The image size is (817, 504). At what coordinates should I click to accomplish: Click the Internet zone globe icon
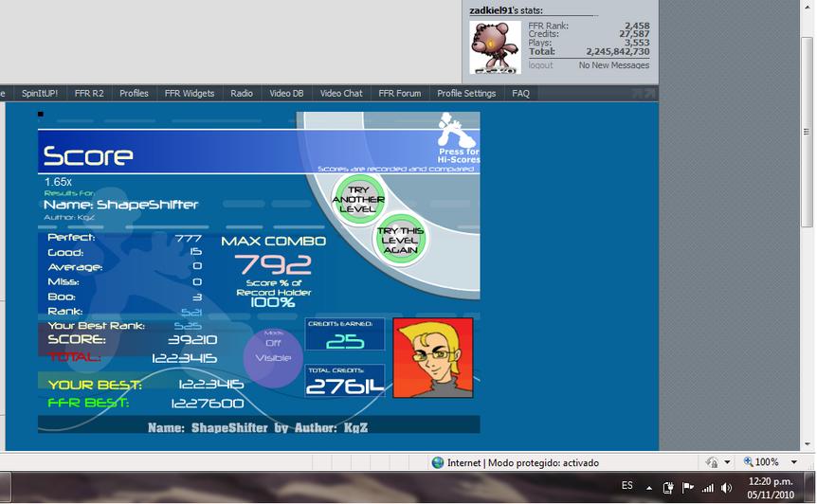point(438,462)
